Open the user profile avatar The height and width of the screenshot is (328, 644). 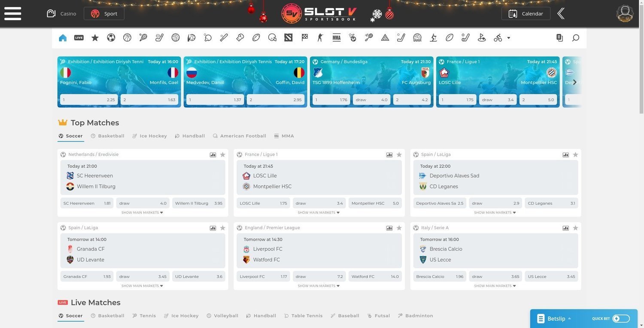point(625,14)
